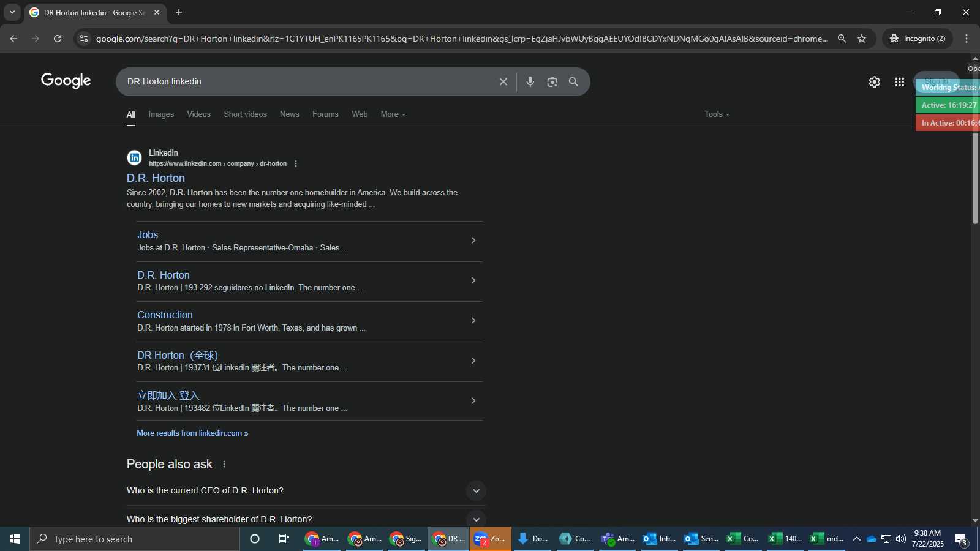Open Windows Start menu
This screenshot has width=980, height=551.
15,539
